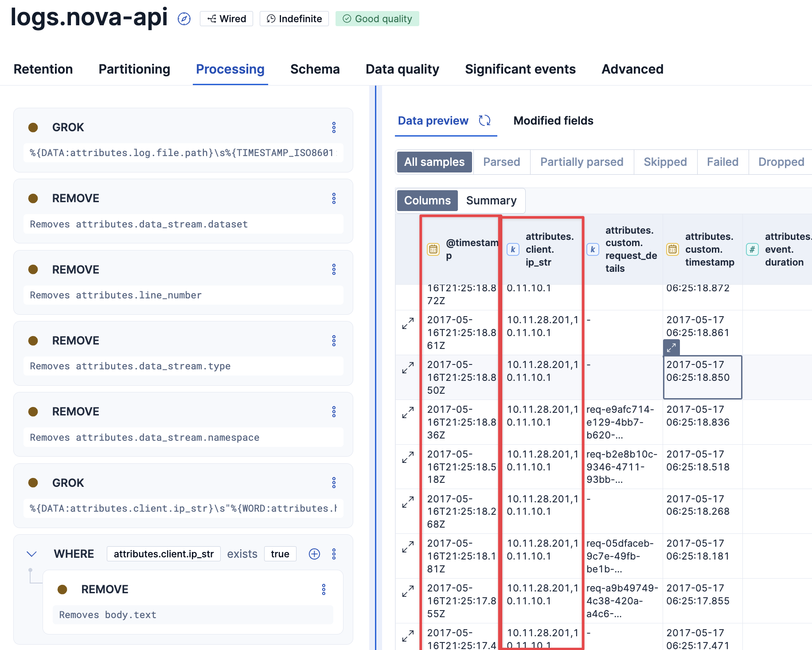The image size is (812, 650).
Task: Click the attributes.custom.timestamp column header
Action: [703, 249]
